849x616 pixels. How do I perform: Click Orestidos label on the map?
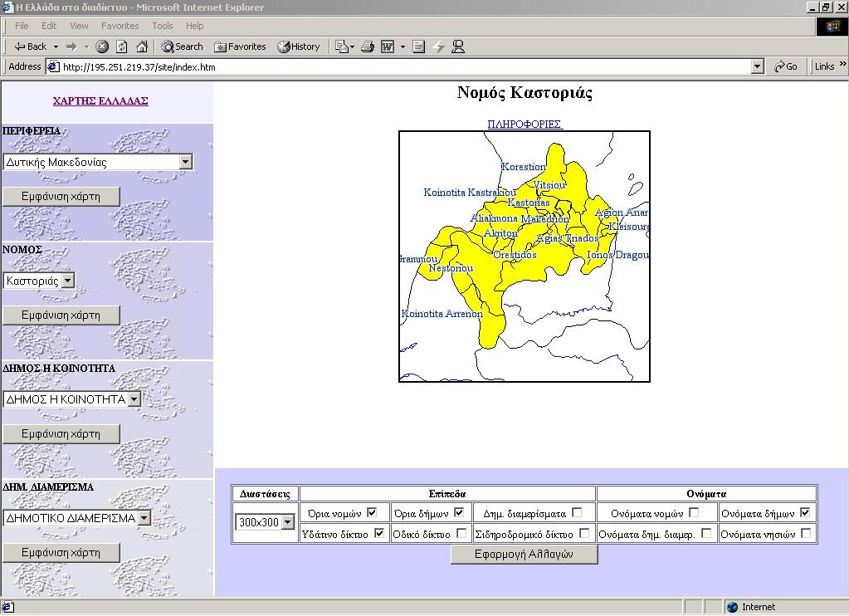pyautogui.click(x=515, y=255)
